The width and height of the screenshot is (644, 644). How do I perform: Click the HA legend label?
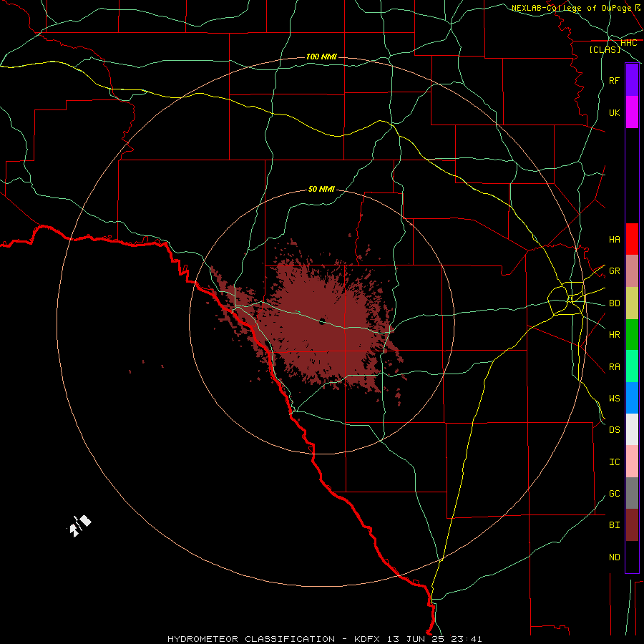(614, 240)
